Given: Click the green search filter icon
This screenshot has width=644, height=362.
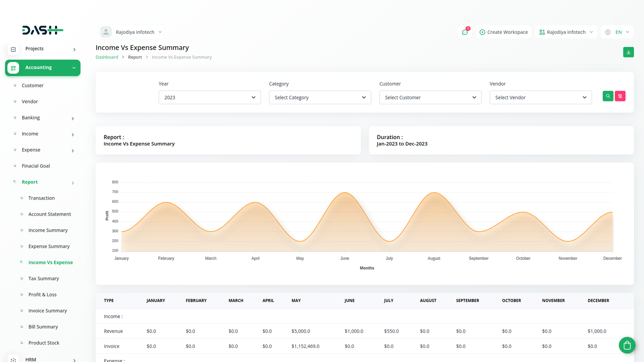Looking at the screenshot, I should pyautogui.click(x=608, y=96).
